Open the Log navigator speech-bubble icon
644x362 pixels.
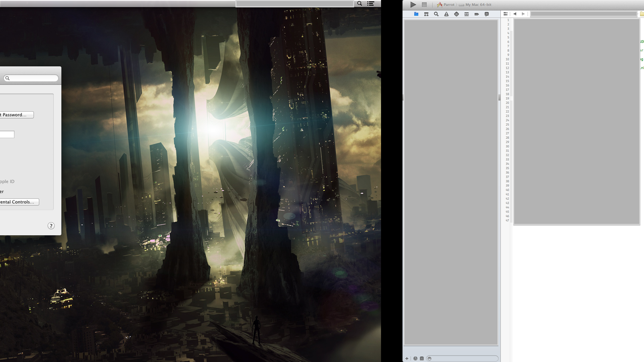[487, 14]
